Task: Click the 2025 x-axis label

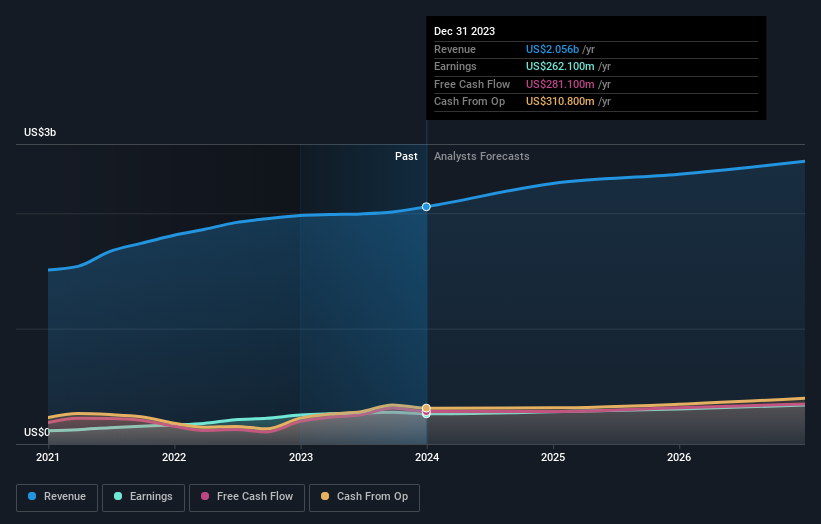Action: coord(553,457)
